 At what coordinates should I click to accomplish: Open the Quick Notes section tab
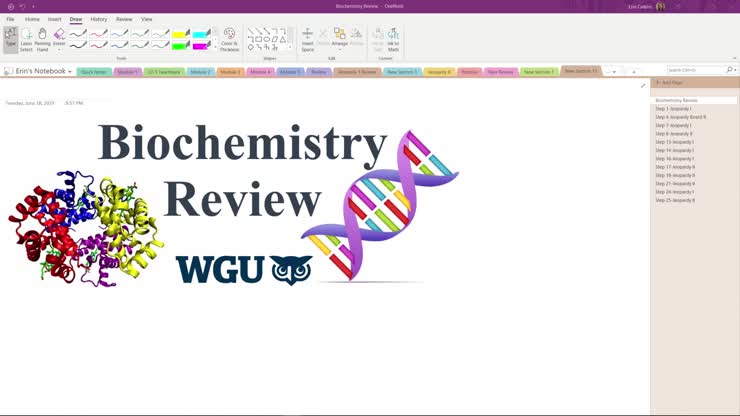94,72
